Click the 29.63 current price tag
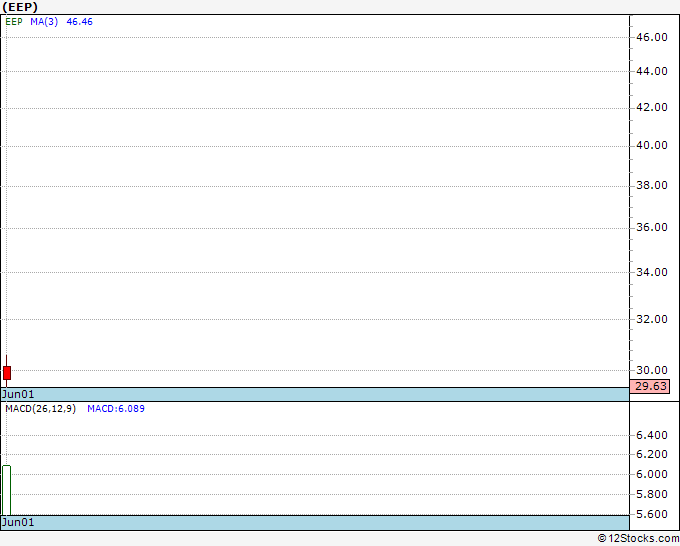 click(650, 386)
